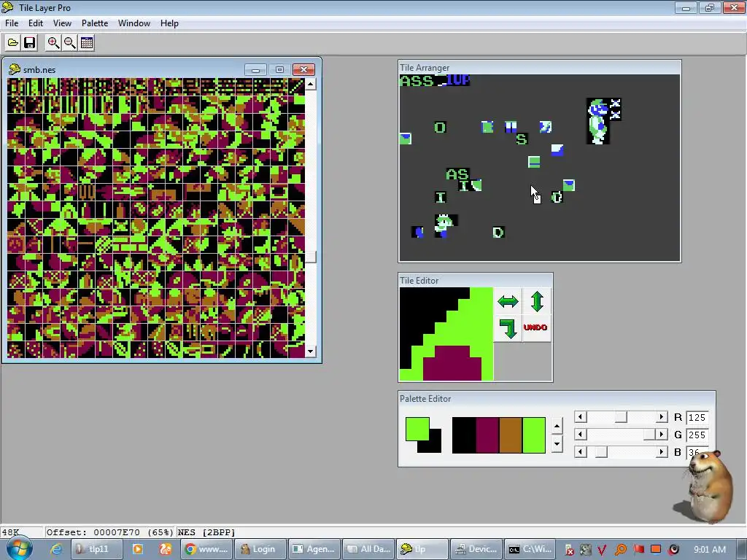Launch Internet Explorer from the taskbar
The width and height of the screenshot is (747, 560).
click(x=56, y=549)
